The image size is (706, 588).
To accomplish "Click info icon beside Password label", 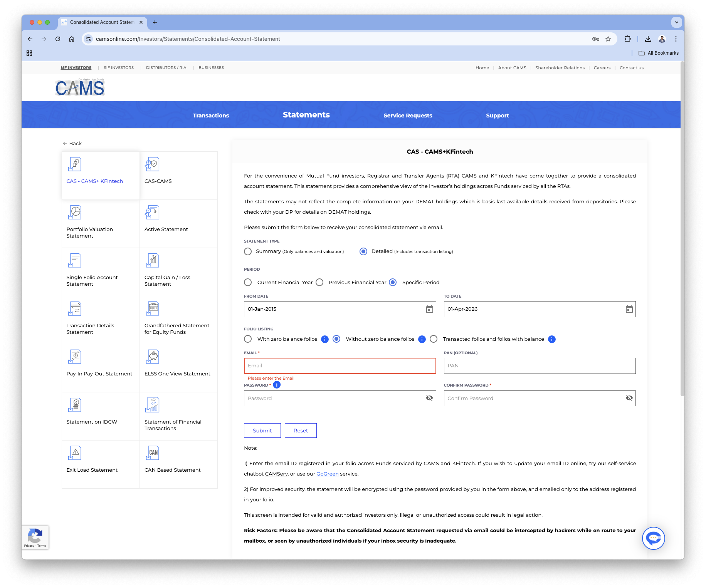I will coord(277,385).
